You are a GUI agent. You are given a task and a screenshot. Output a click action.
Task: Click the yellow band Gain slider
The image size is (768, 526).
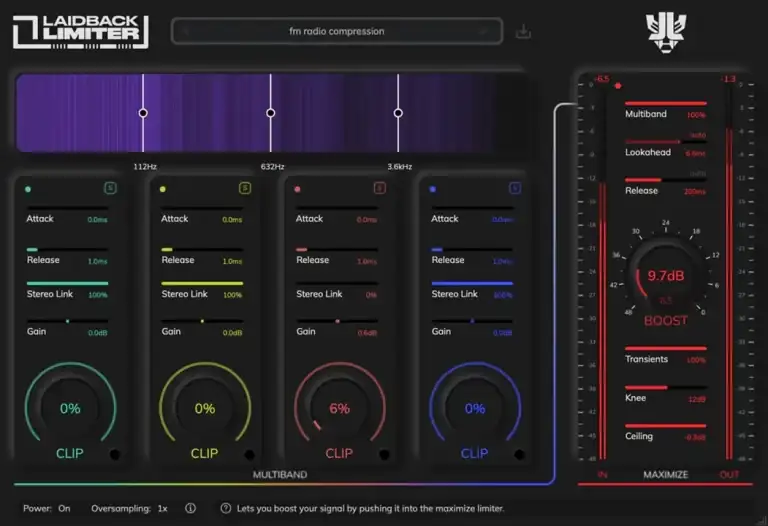tap(202, 321)
